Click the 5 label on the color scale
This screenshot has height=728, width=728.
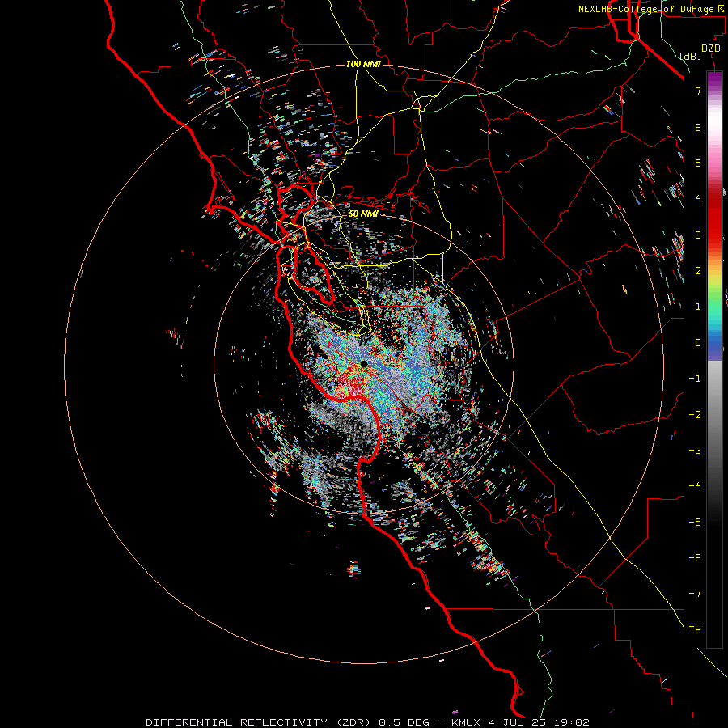click(x=698, y=163)
